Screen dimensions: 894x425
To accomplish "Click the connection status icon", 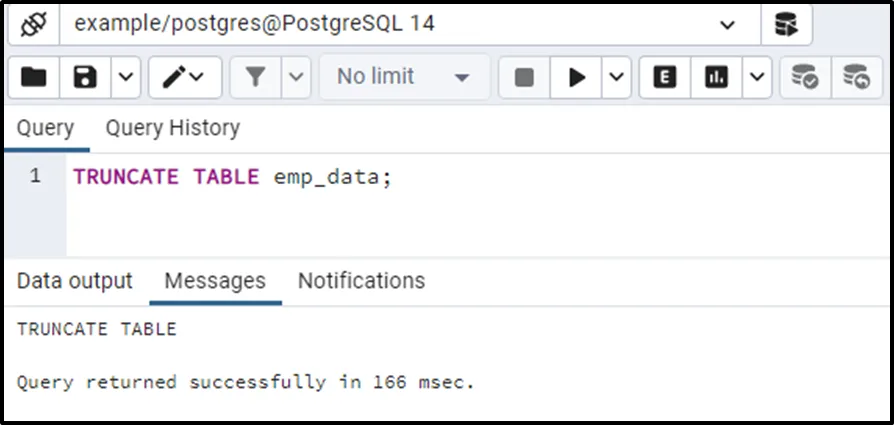I will coord(33,24).
